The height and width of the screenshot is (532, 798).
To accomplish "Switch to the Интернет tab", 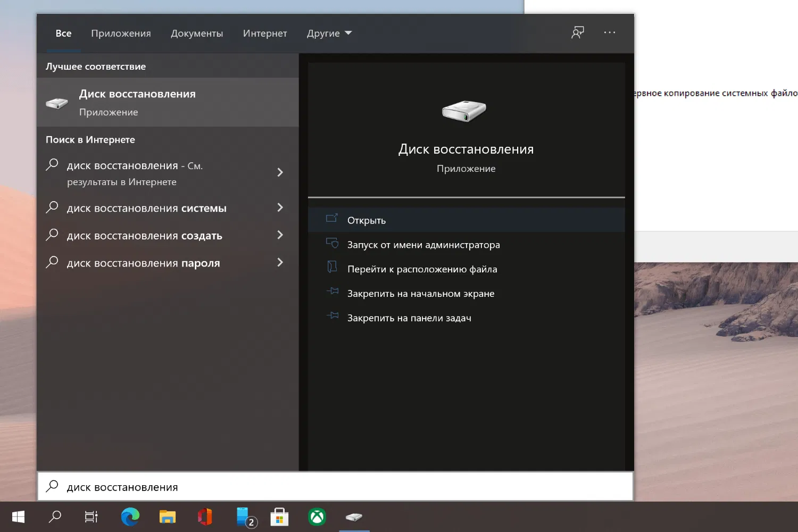I will click(x=265, y=33).
